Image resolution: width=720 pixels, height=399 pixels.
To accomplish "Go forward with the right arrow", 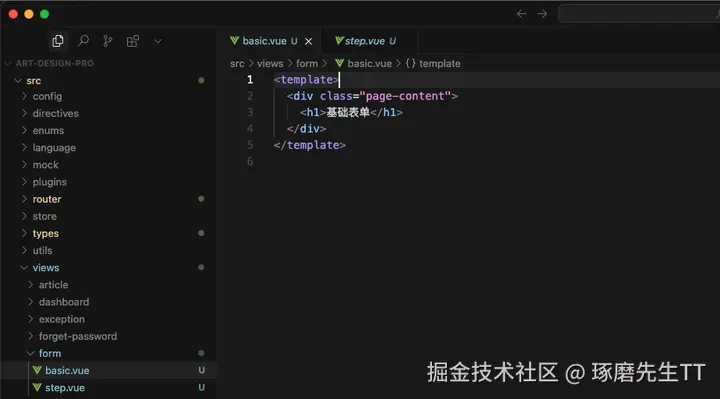I will click(x=542, y=14).
